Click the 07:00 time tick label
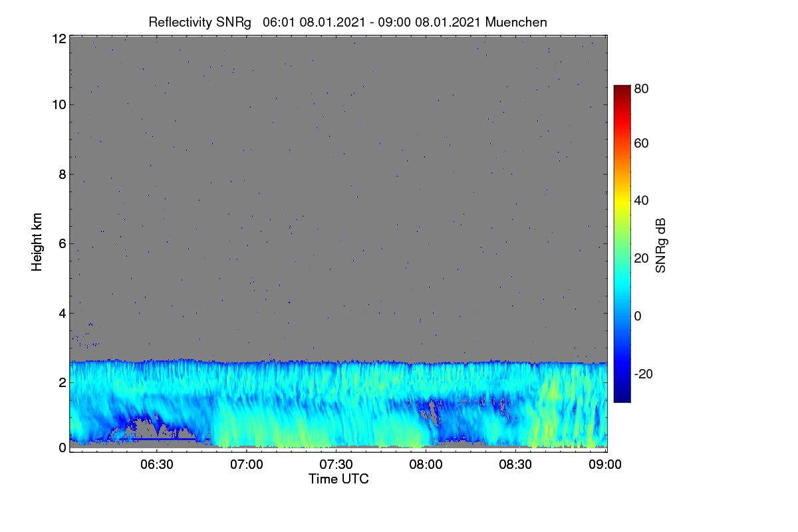This screenshot has width=798, height=532. click(x=247, y=465)
